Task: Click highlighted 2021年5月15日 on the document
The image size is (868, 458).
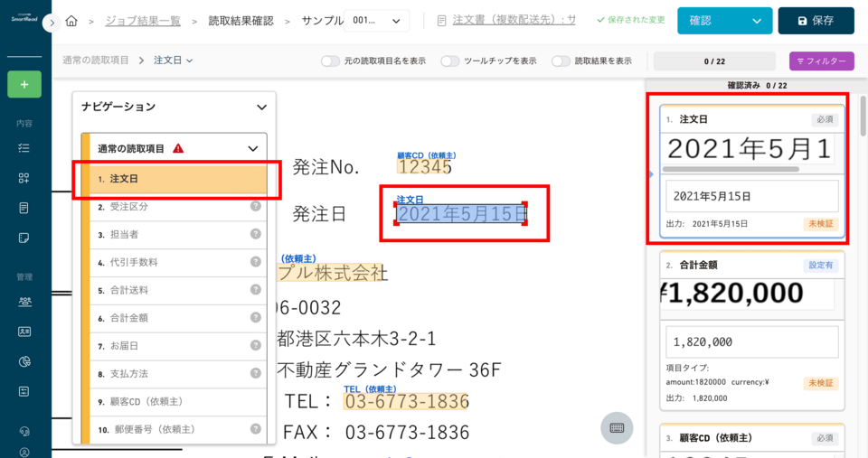Action: (x=460, y=213)
